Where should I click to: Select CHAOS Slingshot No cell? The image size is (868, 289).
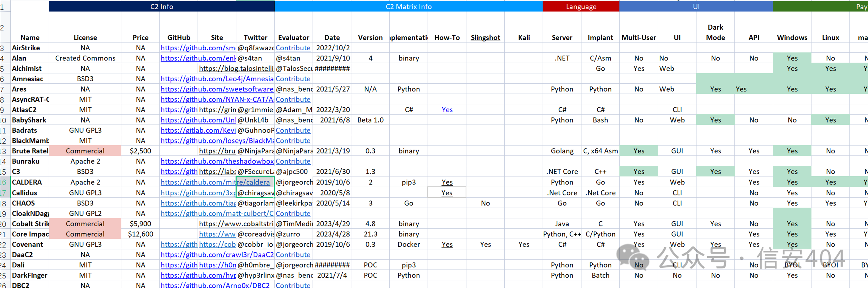coord(485,204)
